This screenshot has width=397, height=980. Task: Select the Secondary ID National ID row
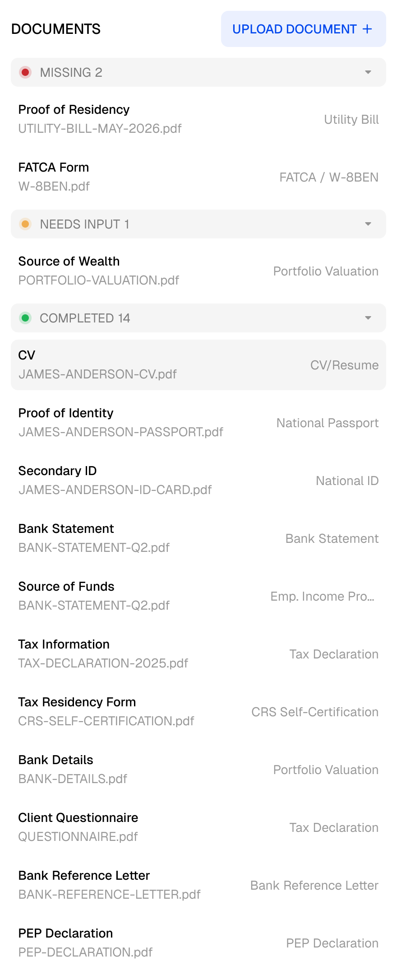click(198, 481)
